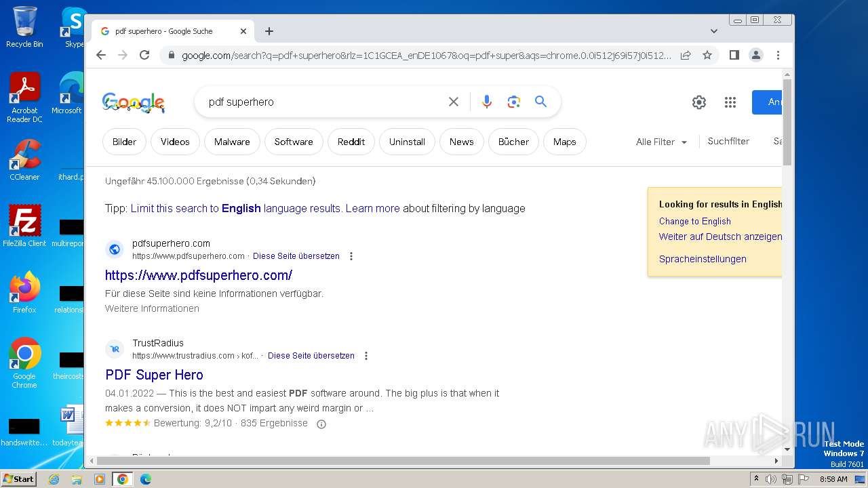Start voice search with the microphone
Image resolution: width=868 pixels, height=488 pixels.
pyautogui.click(x=487, y=102)
